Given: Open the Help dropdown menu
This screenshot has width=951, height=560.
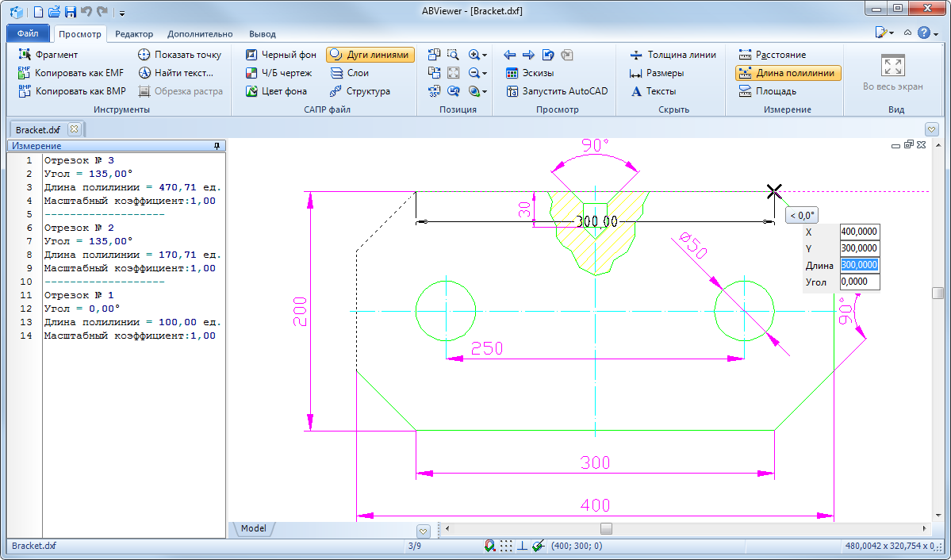Looking at the screenshot, I should (936, 33).
